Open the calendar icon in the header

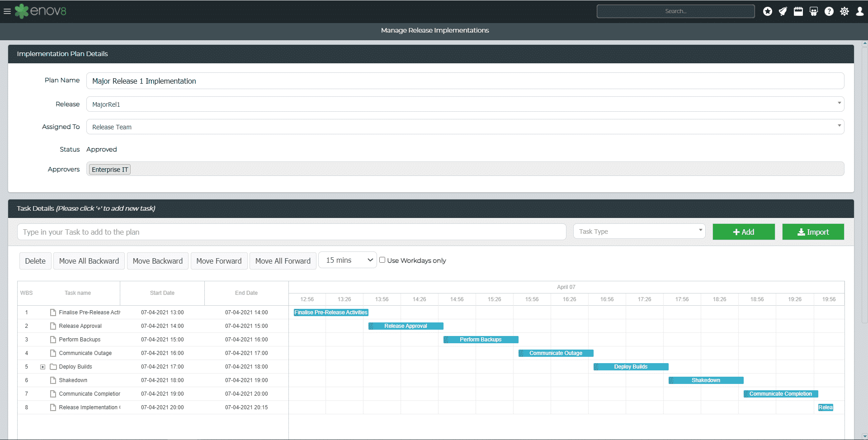tap(798, 11)
